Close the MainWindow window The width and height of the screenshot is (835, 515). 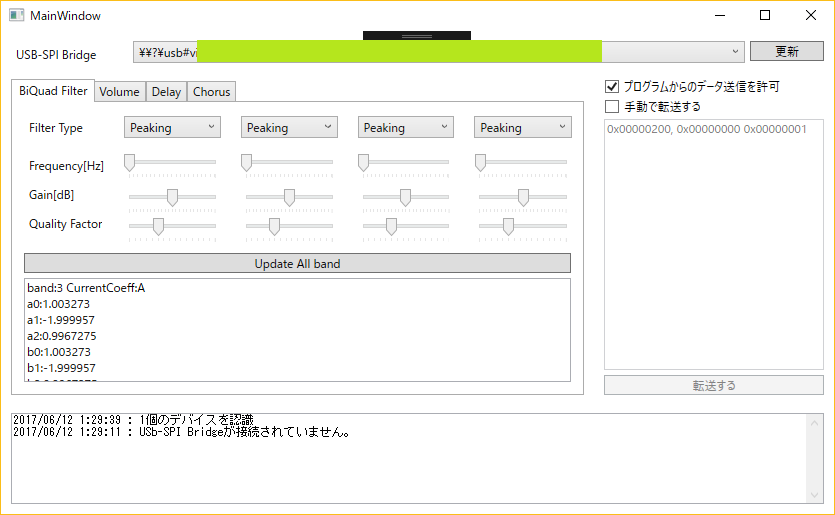pyautogui.click(x=811, y=15)
